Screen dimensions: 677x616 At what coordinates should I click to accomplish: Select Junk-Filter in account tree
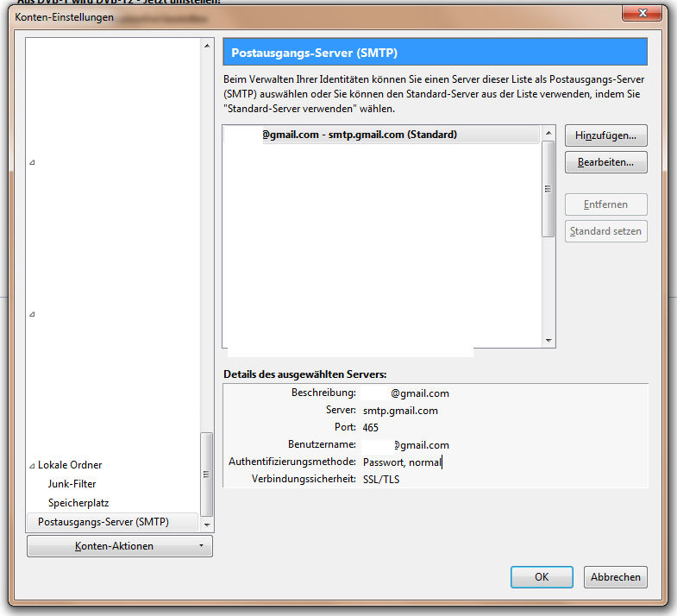point(72,484)
